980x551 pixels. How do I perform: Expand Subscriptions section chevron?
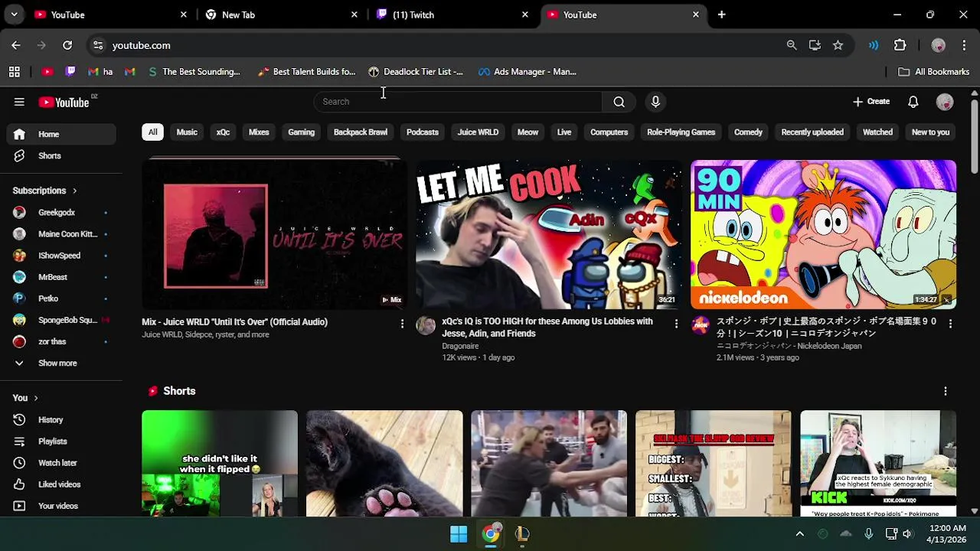(74, 191)
